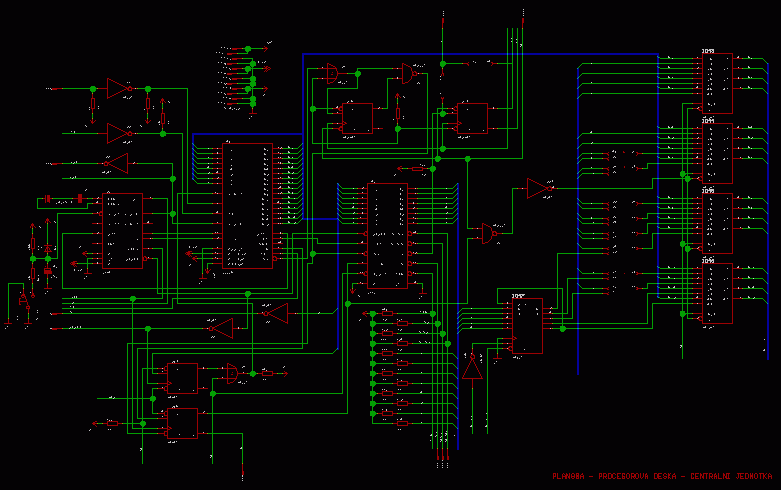
Task: Select the IO44 chip symbol
Action: [718, 154]
